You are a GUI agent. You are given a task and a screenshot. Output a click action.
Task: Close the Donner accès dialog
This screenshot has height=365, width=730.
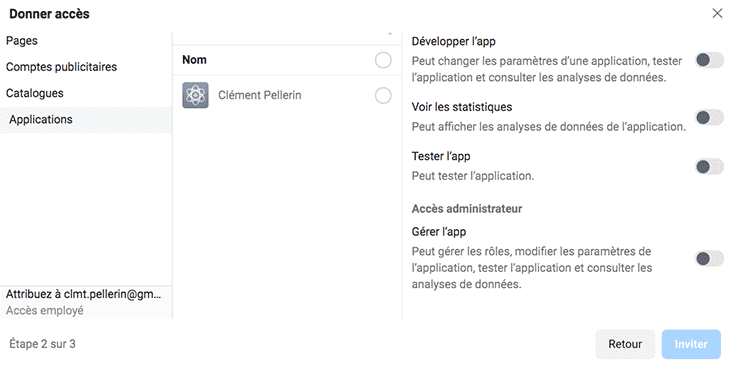(x=717, y=14)
